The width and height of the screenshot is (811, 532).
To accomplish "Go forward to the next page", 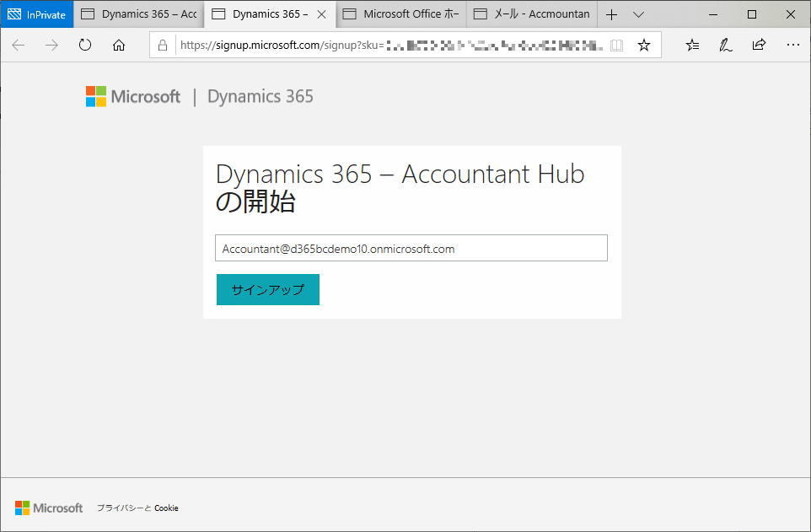I will click(x=51, y=46).
